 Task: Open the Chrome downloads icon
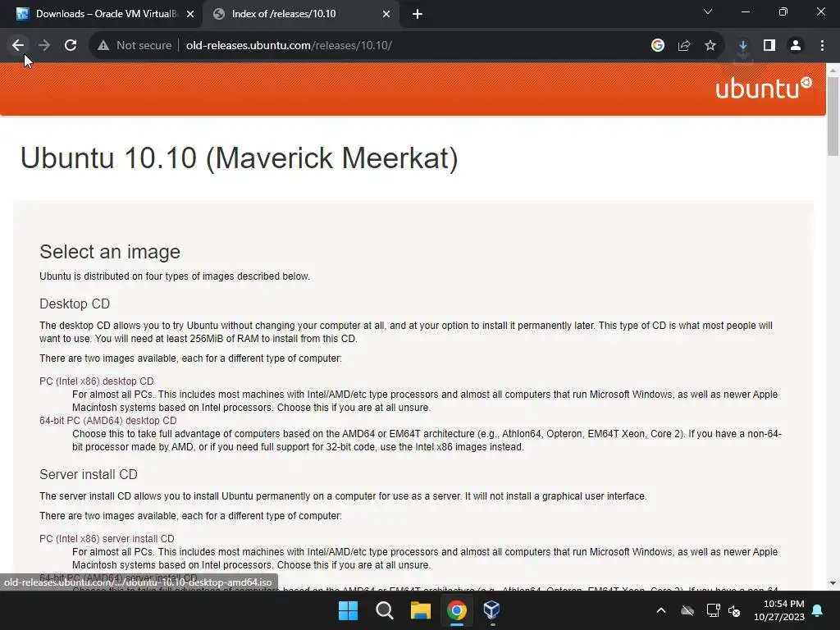[x=743, y=46]
